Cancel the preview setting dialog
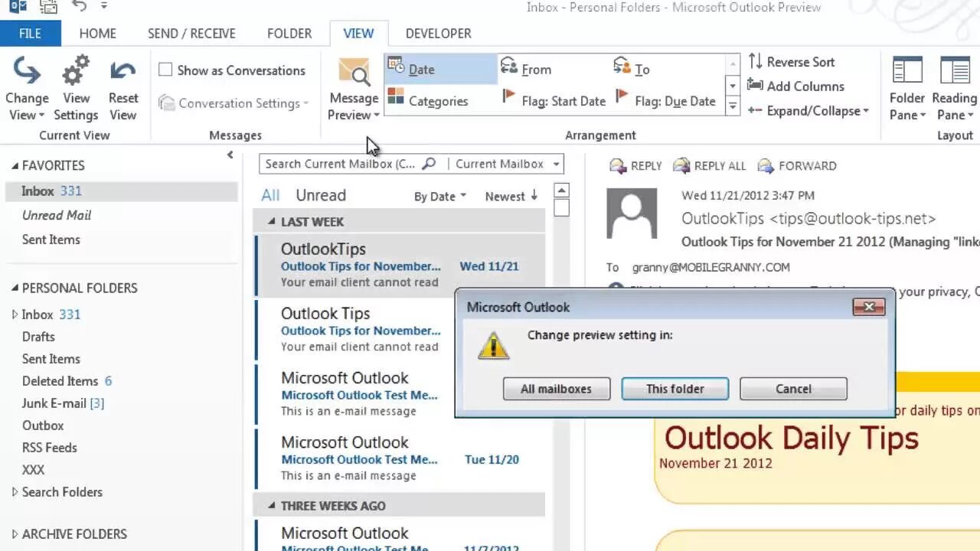The image size is (980, 551). [793, 389]
